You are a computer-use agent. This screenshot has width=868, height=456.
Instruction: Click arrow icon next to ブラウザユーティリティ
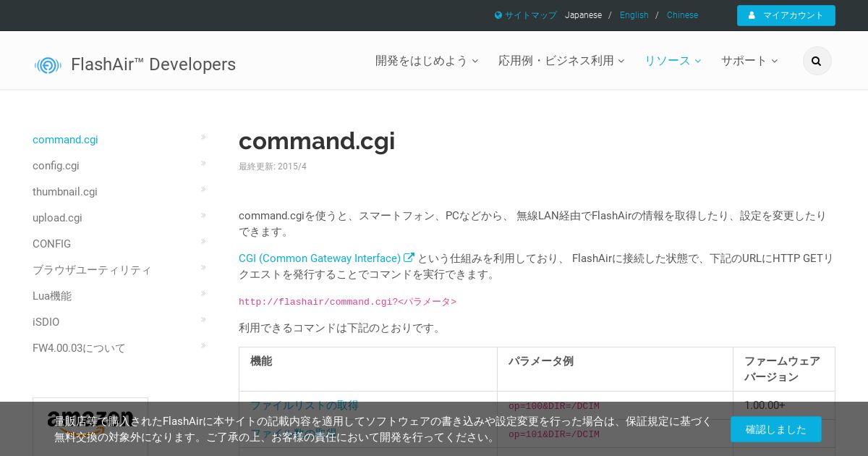[x=203, y=268]
